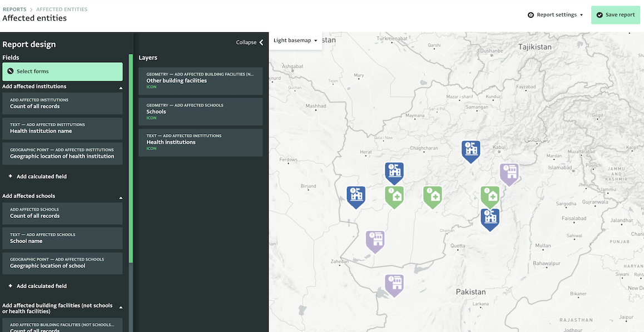644x332 pixels.
Task: Select Geographic location of school field
Action: (62, 264)
